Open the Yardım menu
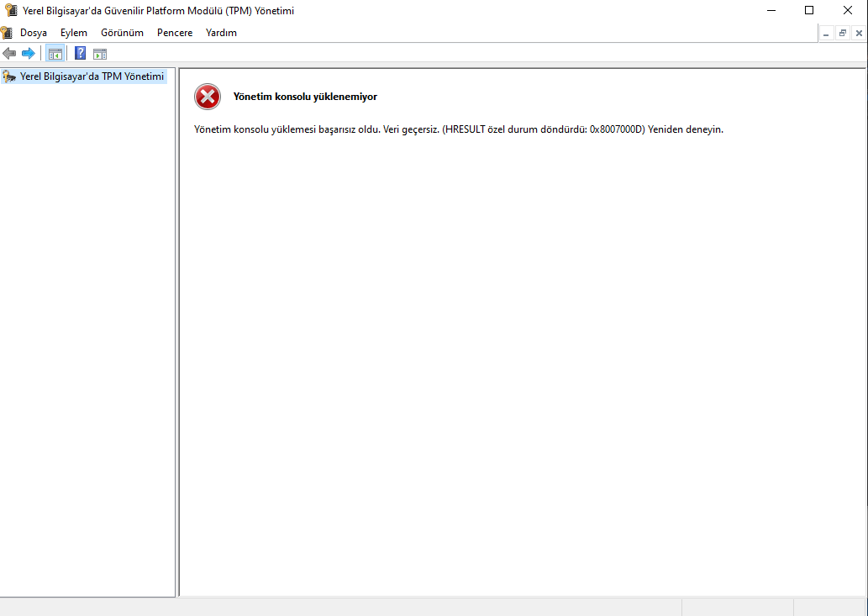This screenshot has height=616, width=868. click(x=222, y=33)
